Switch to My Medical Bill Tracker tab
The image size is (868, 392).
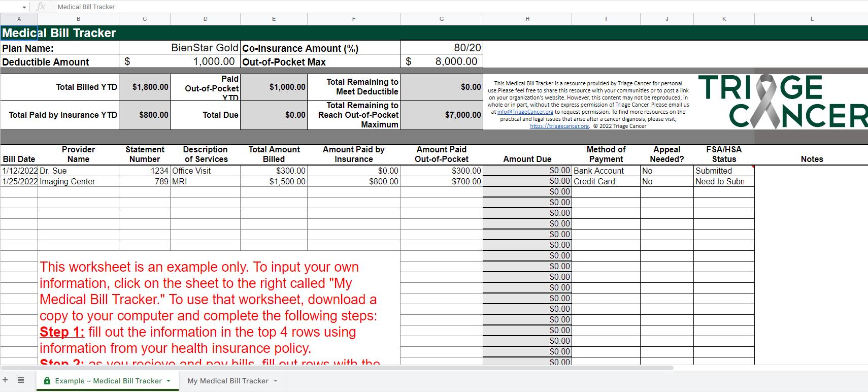click(228, 381)
